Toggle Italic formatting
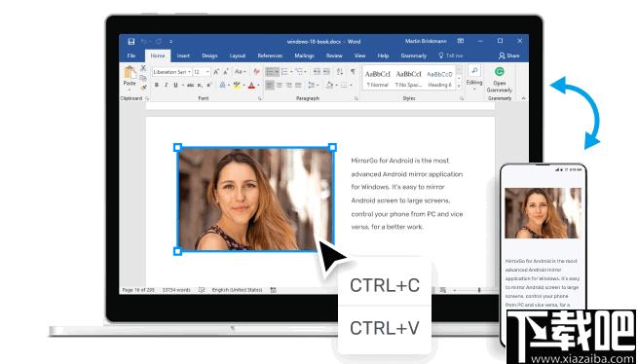Image resolution: width=638 pixels, height=364 pixels. tap(166, 85)
